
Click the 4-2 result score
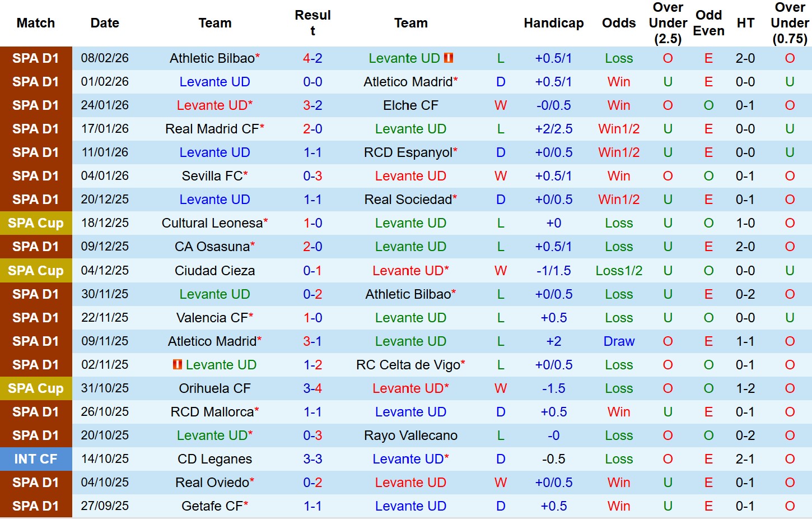coord(312,58)
